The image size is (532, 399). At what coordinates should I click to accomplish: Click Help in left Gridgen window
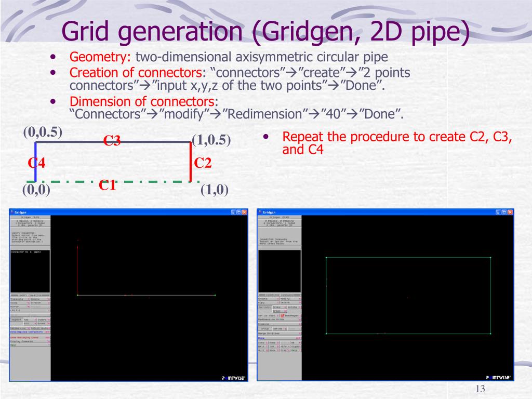click(30, 345)
